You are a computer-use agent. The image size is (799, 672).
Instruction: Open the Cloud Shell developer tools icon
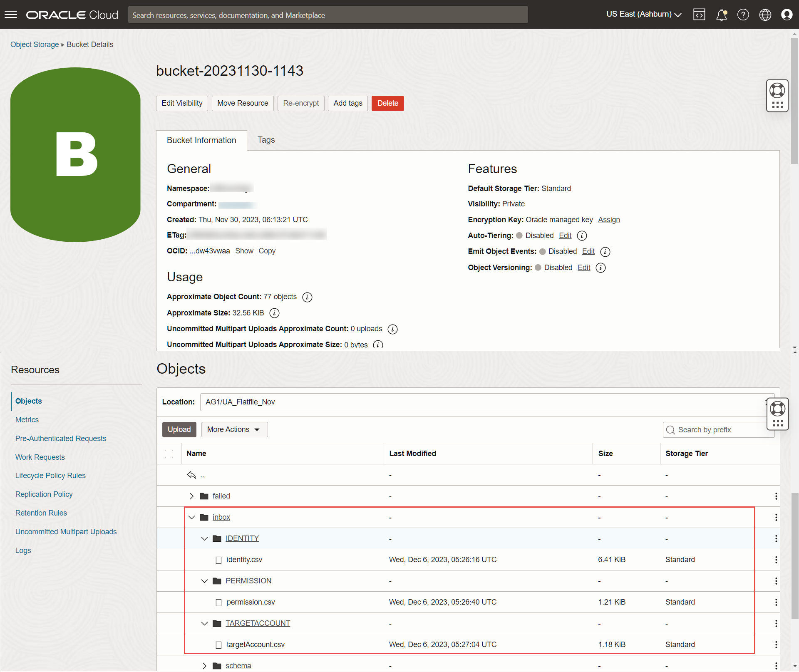tap(699, 15)
